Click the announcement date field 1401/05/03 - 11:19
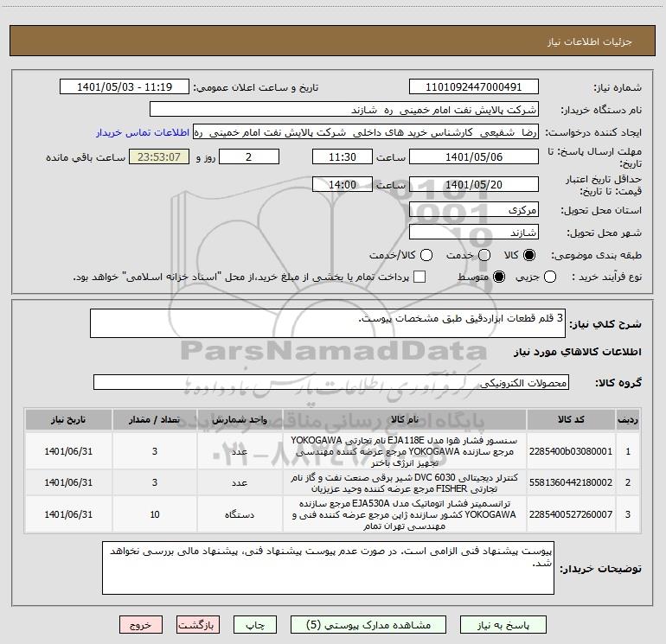Viewport: 666px width, 644px height. click(125, 86)
